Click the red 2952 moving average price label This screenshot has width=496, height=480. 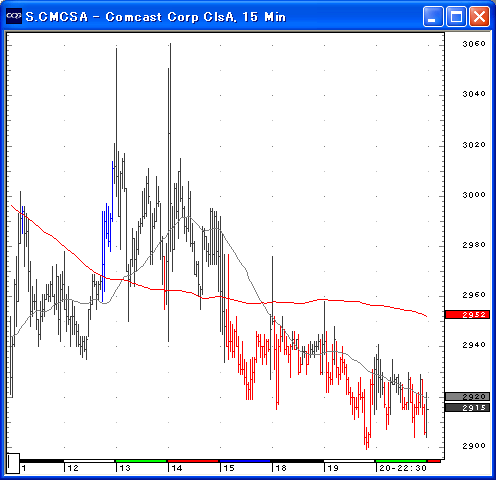click(468, 315)
